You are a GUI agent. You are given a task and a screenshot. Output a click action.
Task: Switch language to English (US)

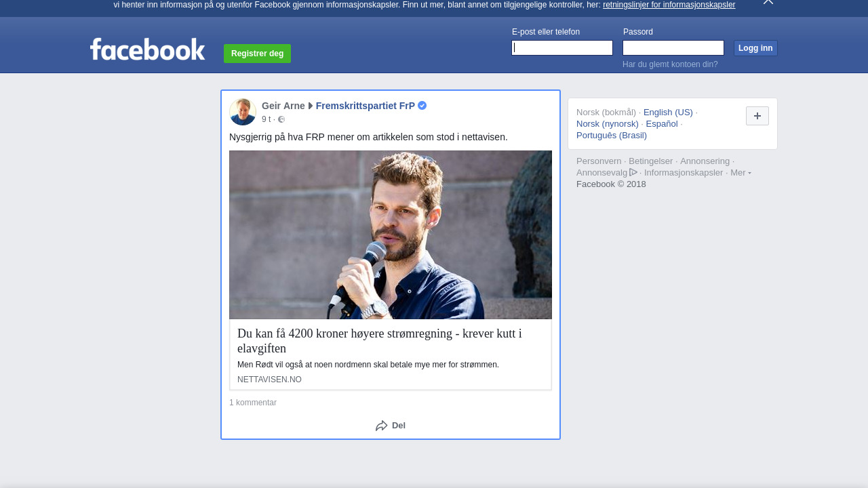[668, 113]
